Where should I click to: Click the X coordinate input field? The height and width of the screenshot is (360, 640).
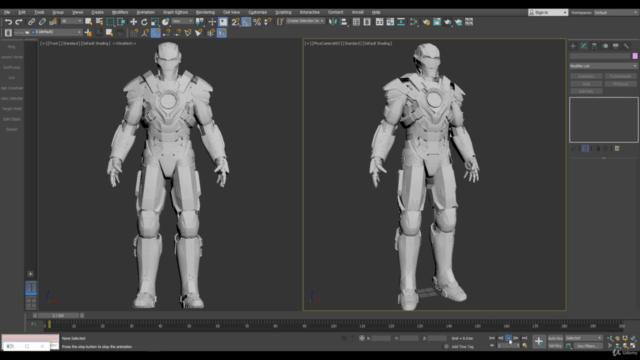(x=381, y=338)
